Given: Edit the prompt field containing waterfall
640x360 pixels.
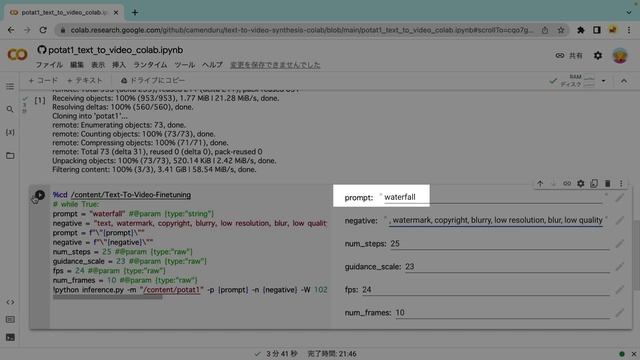Looking at the screenshot, I should click(x=493, y=197).
